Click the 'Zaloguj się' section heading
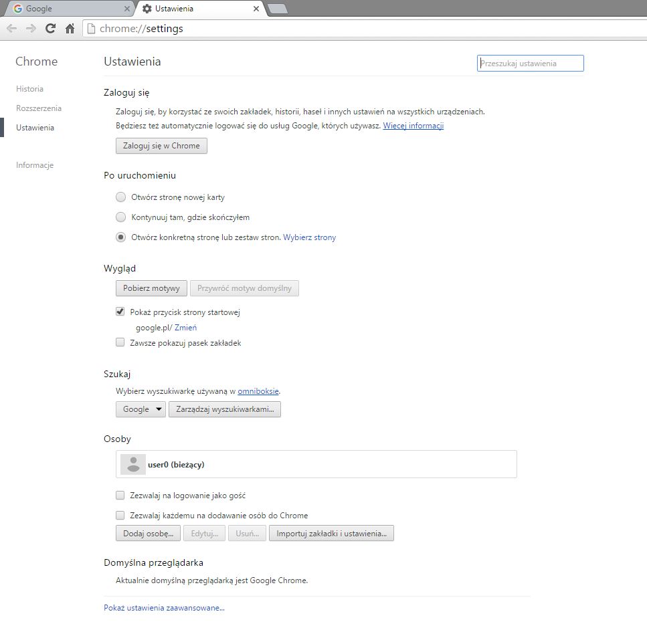The height and width of the screenshot is (644, 647). [126, 93]
